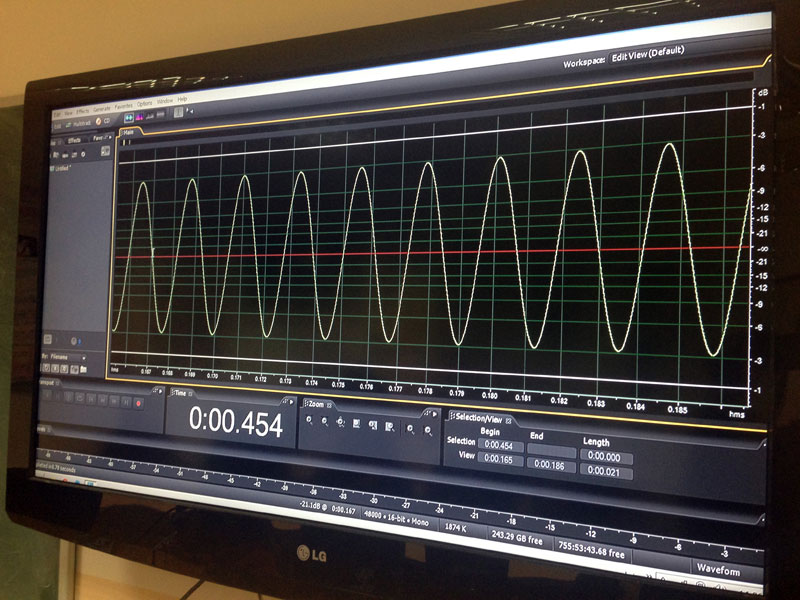This screenshot has width=800, height=600.
Task: Click status bar file size 1874 K
Action: pos(456,529)
